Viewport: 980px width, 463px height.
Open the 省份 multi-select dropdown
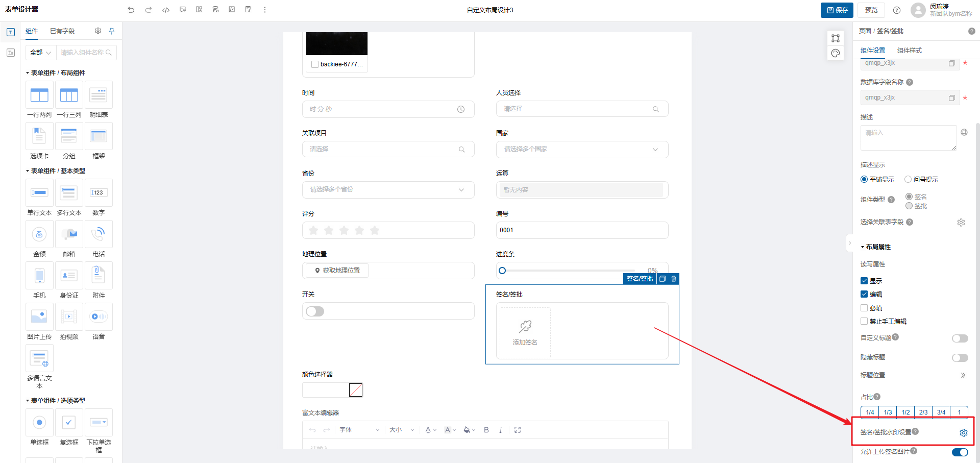tap(388, 189)
